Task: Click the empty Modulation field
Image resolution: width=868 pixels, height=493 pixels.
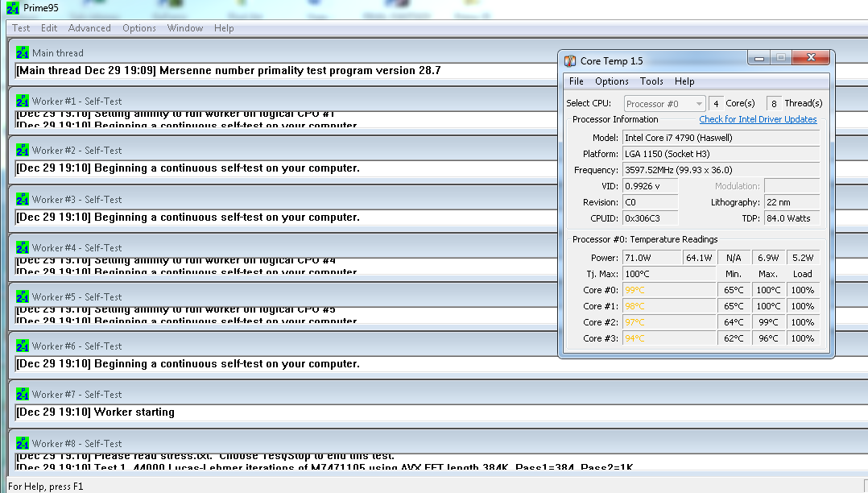Action: (x=792, y=185)
